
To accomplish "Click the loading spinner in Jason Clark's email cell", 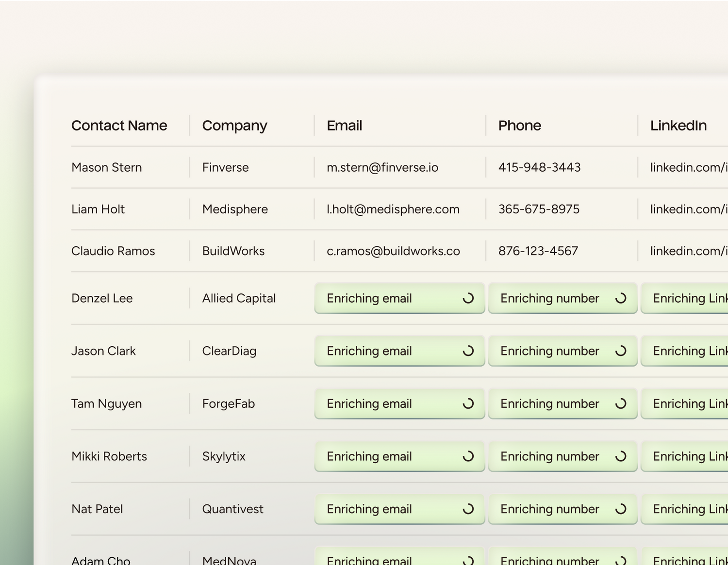I will pos(468,351).
